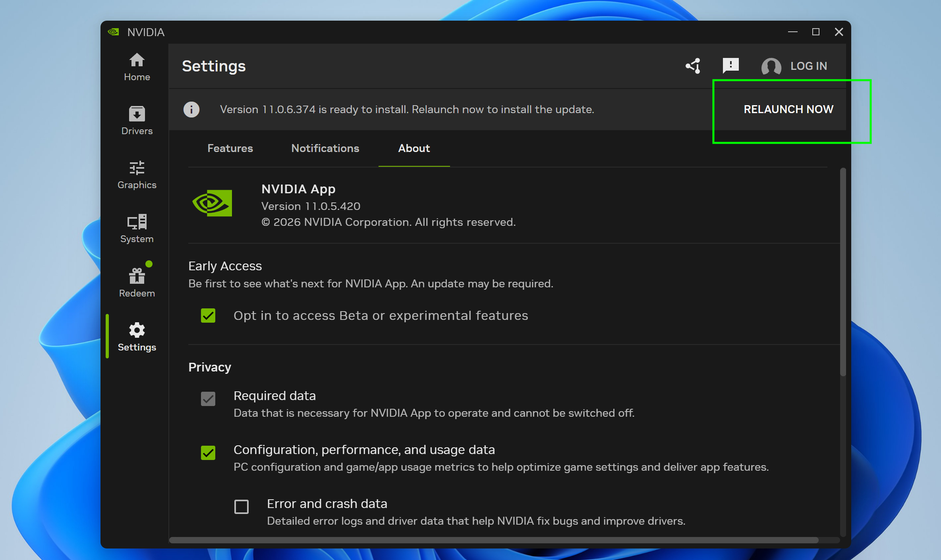Click the LOG IN button

tap(809, 66)
